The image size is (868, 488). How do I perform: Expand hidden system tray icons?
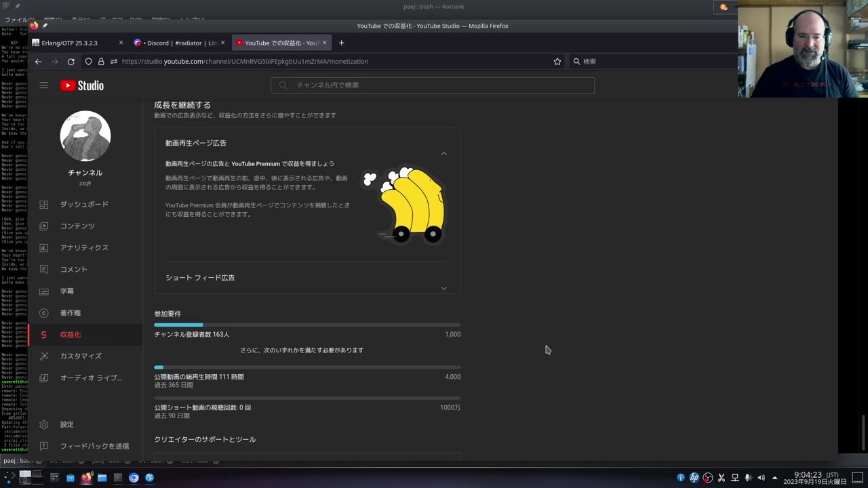tap(774, 477)
